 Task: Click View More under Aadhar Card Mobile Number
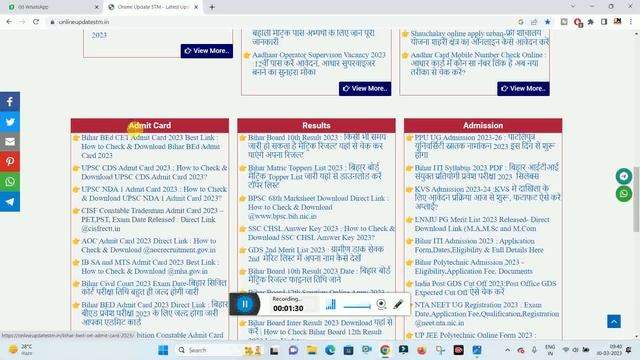click(x=523, y=89)
